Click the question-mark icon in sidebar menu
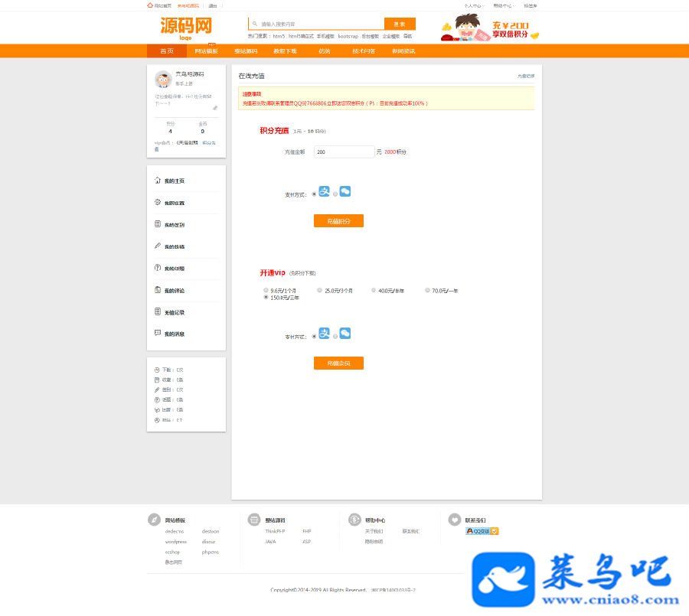The height and width of the screenshot is (616, 689). pyautogui.click(x=158, y=268)
